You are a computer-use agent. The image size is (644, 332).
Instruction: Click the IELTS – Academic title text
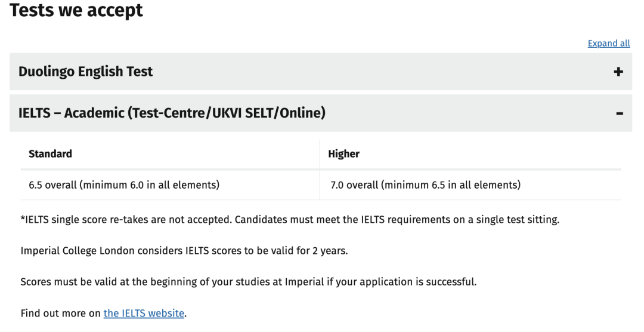(x=172, y=113)
